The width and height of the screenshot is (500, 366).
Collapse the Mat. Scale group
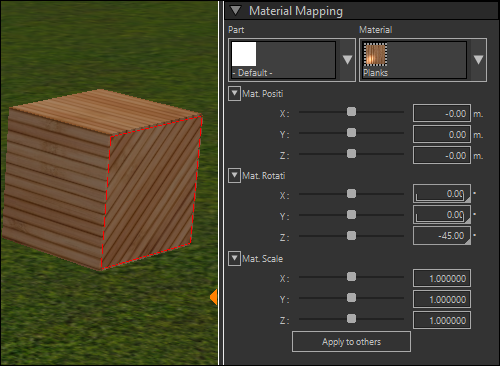(234, 258)
